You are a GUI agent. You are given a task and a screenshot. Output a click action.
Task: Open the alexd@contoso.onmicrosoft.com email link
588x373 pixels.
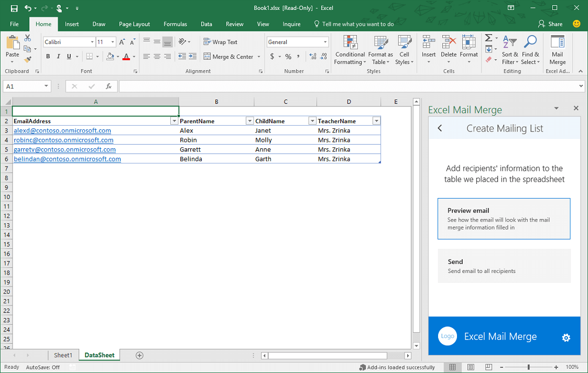pos(63,130)
